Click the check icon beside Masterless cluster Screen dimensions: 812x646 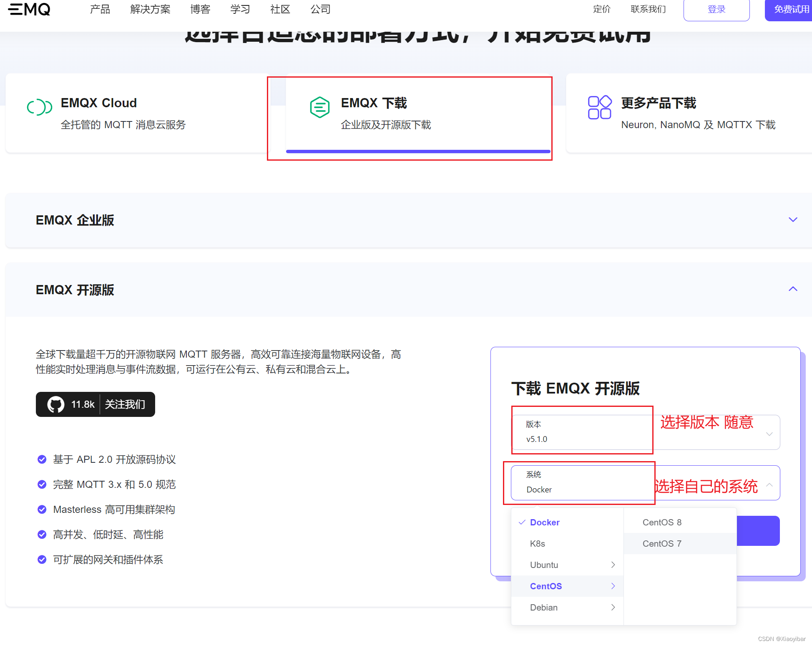(42, 510)
